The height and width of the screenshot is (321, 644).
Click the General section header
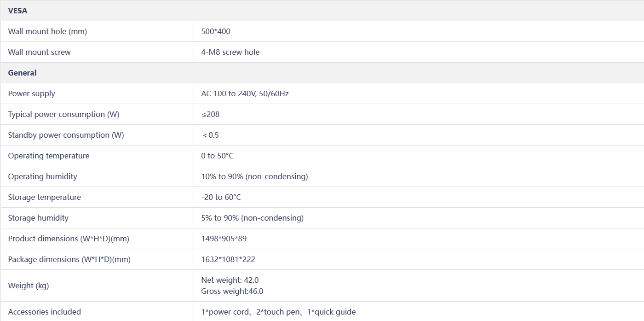pos(22,73)
